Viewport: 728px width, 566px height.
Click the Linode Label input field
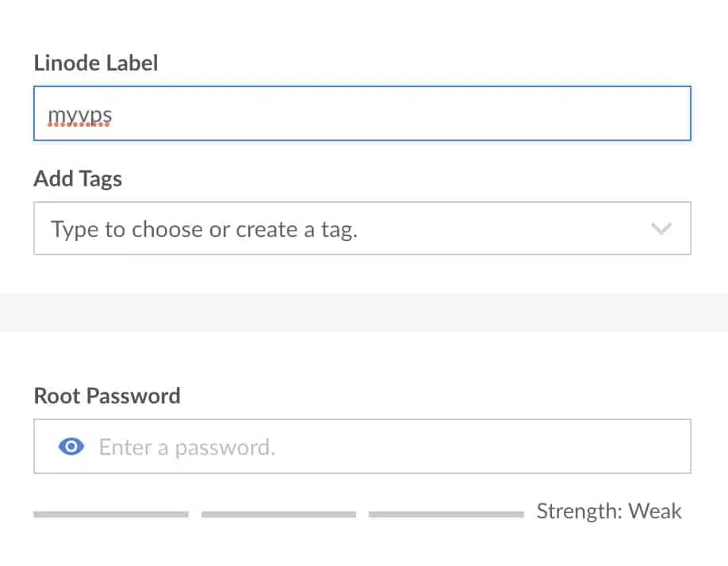362,114
